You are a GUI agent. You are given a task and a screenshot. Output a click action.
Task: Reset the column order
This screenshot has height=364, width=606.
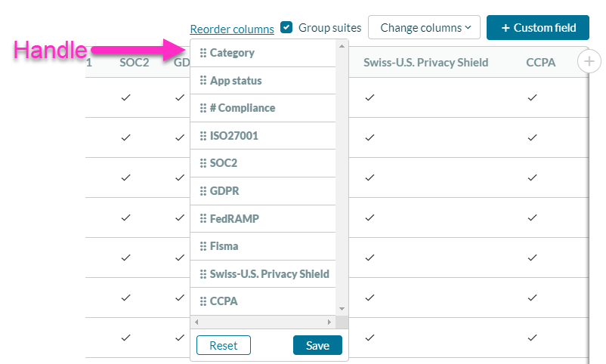tap(224, 345)
